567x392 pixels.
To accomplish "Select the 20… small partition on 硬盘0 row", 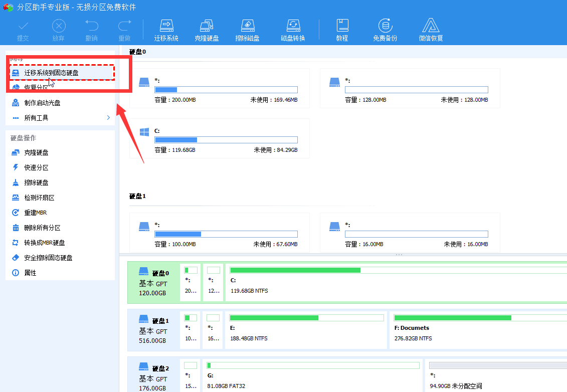I will (190, 282).
